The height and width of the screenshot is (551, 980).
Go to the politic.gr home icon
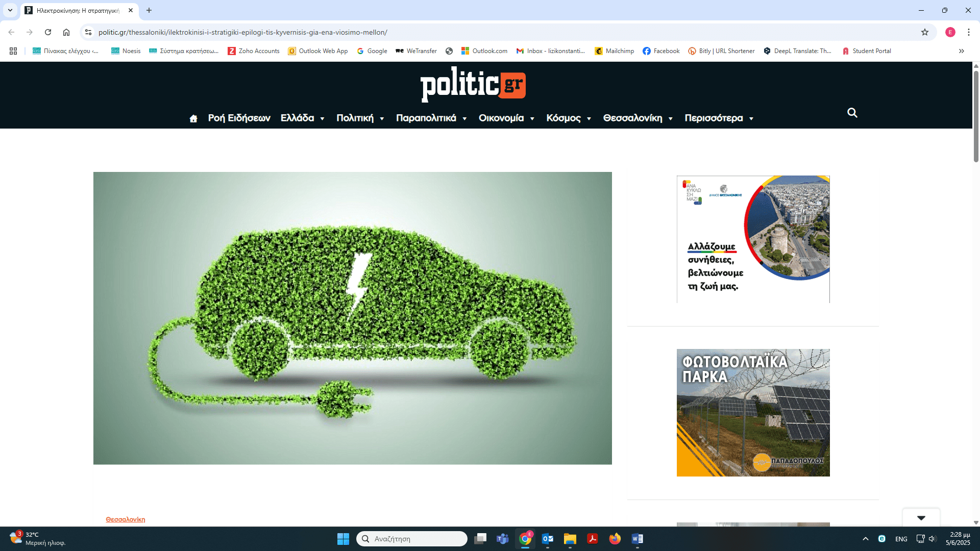193,118
